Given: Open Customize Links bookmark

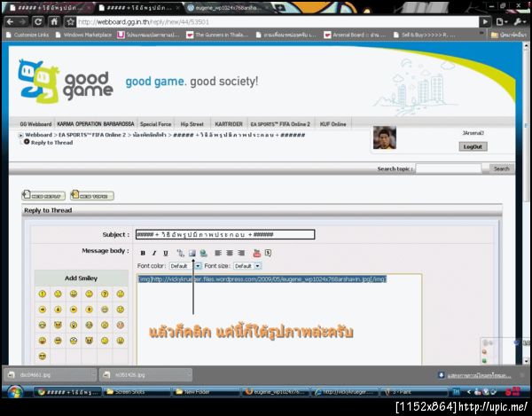Looking at the screenshot, I should (x=27, y=35).
